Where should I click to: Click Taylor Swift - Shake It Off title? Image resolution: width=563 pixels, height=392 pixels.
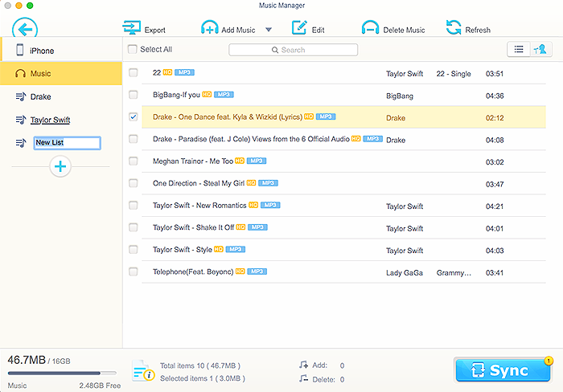(193, 227)
